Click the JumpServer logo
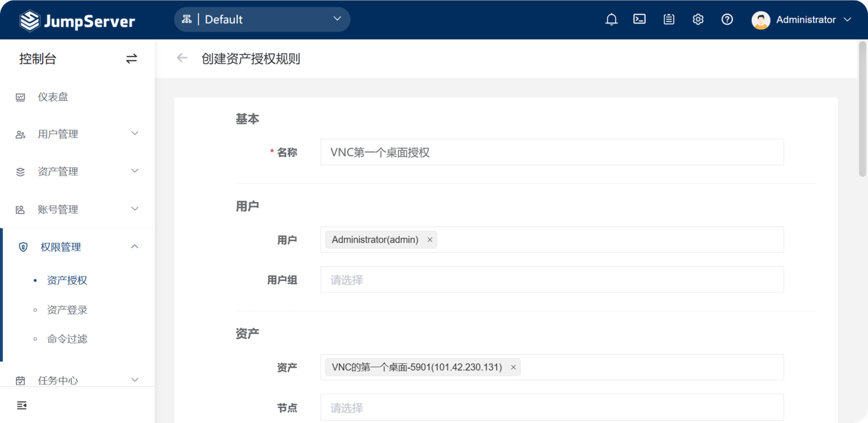Viewport: 868px width, 423px height. (78, 21)
